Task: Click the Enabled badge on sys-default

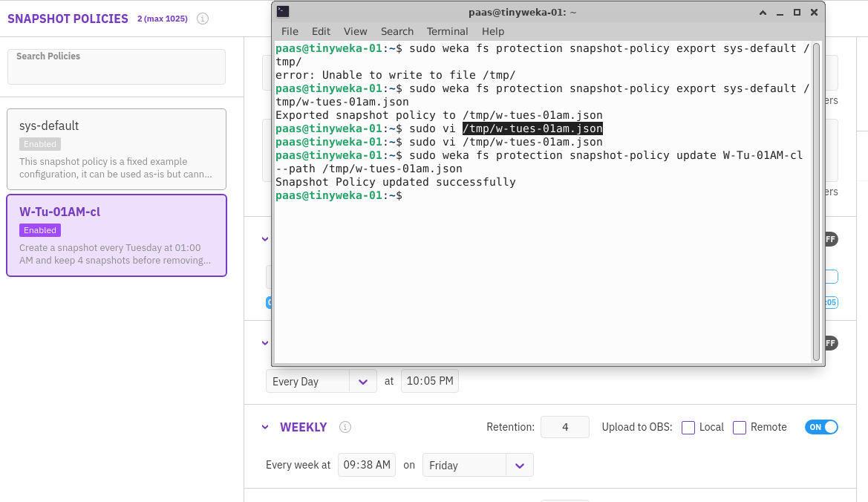Action: click(40, 144)
